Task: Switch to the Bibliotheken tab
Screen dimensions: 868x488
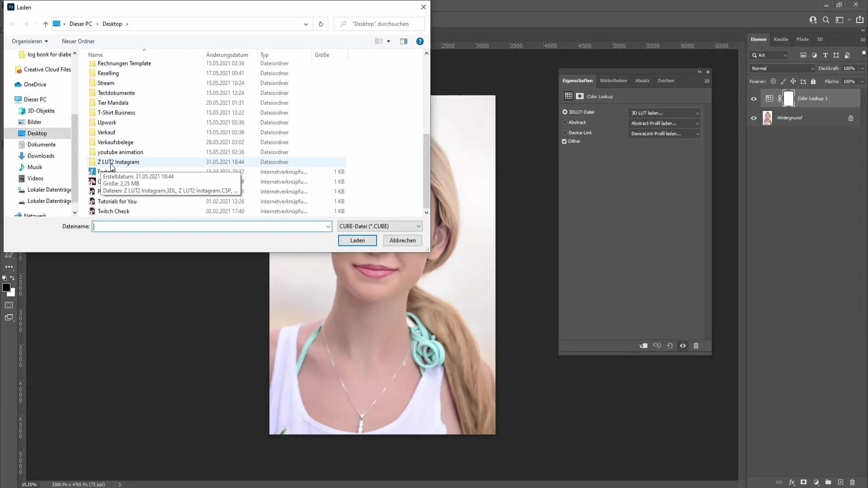Action: (613, 80)
